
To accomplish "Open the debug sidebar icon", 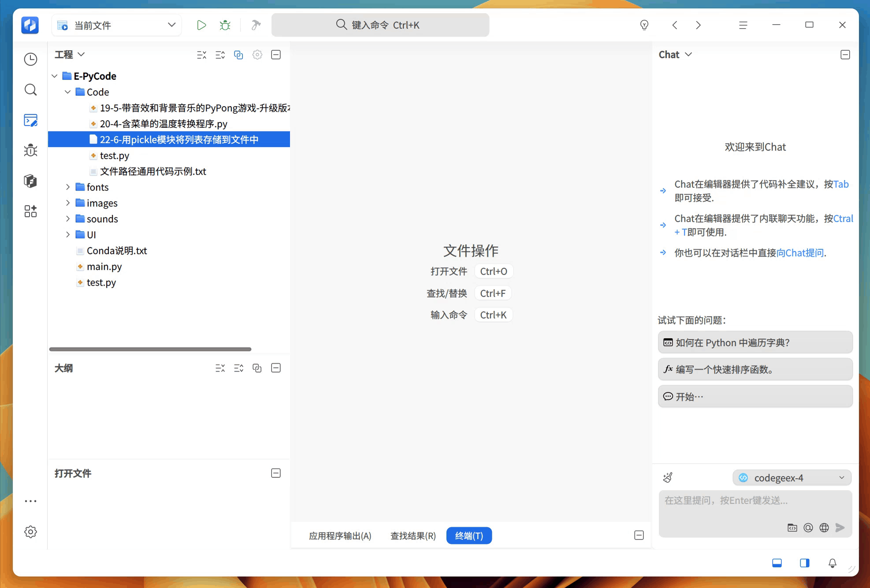I will (x=30, y=150).
